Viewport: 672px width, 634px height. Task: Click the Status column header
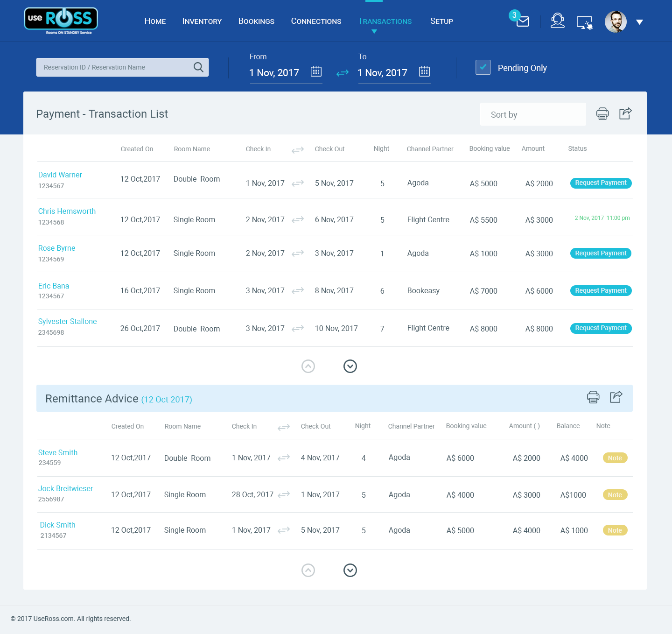click(x=577, y=148)
